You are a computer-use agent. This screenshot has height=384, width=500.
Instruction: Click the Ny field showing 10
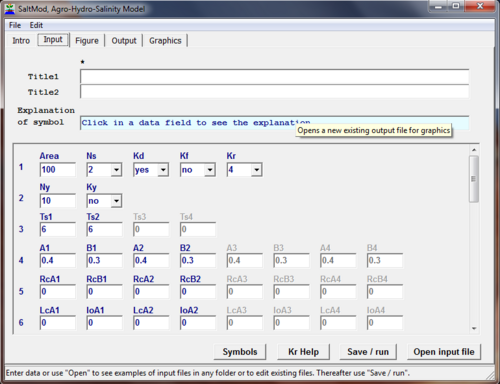click(x=58, y=201)
